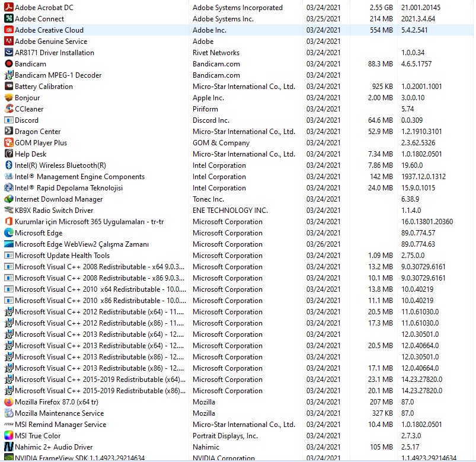Select the Adobe Creative Cloud row name
The height and width of the screenshot is (462, 476).
coord(49,30)
